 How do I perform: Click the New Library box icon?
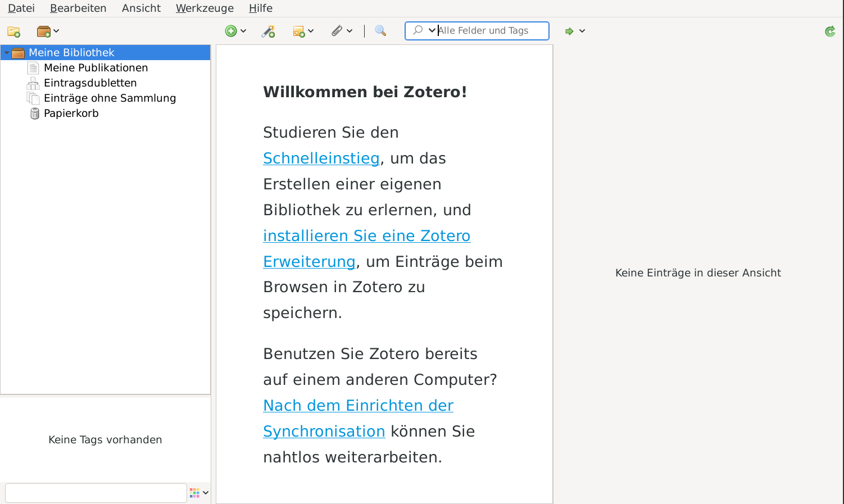[44, 31]
